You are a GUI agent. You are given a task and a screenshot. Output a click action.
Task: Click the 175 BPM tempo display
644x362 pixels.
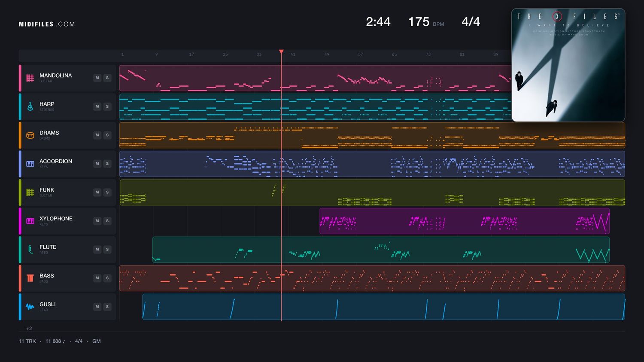click(426, 22)
